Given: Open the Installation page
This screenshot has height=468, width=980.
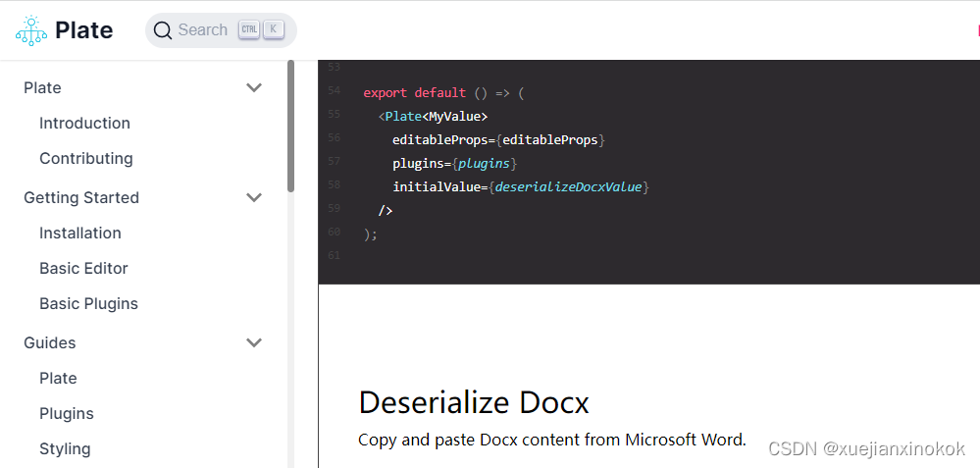Looking at the screenshot, I should tap(80, 234).
